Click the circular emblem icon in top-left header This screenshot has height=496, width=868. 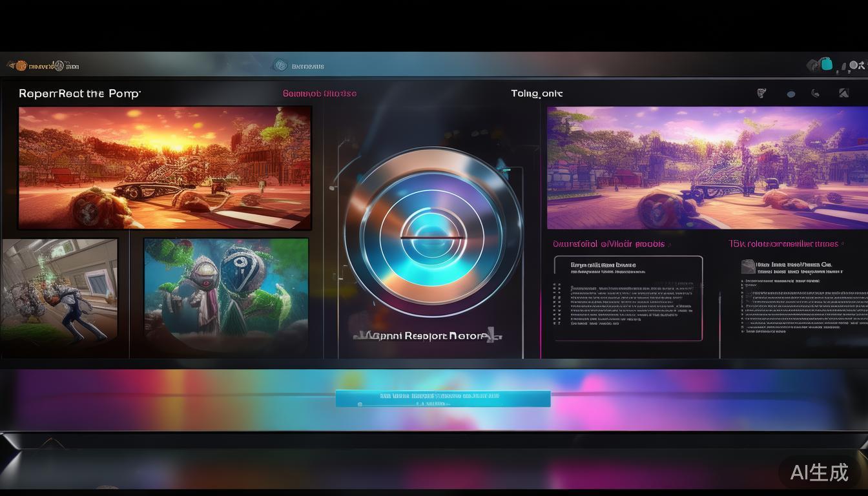tap(59, 66)
